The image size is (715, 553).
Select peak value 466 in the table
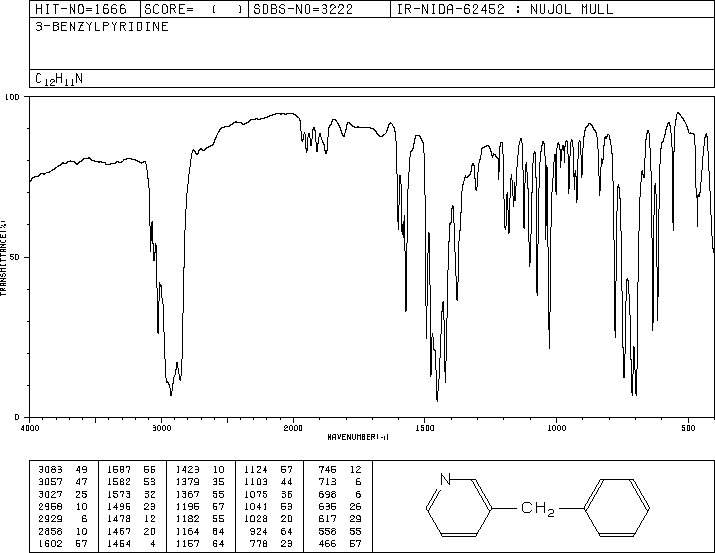[x=327, y=543]
